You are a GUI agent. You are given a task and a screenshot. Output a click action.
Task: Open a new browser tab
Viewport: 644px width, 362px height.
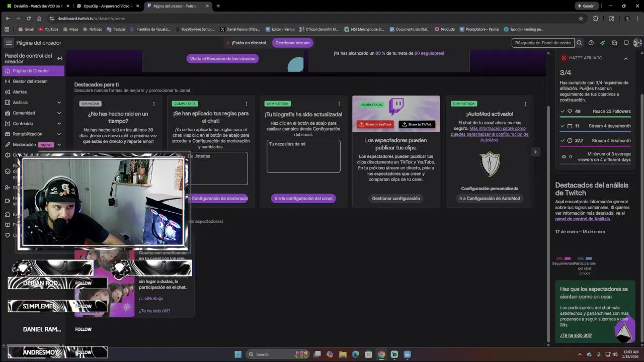pos(218,6)
